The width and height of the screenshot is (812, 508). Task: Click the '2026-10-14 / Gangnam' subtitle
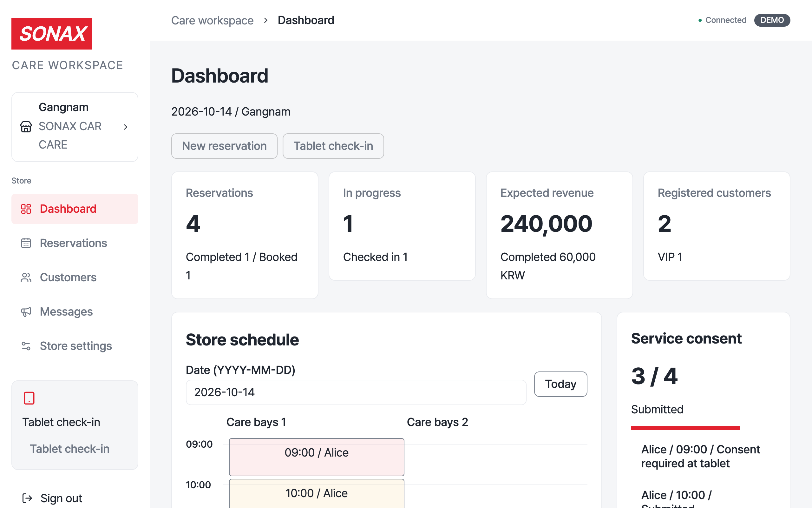(x=231, y=111)
